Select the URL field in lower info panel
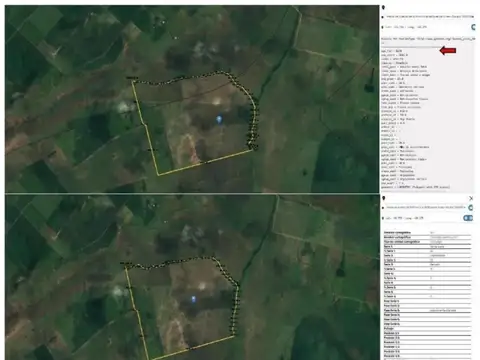The image size is (480, 360). coord(426,207)
